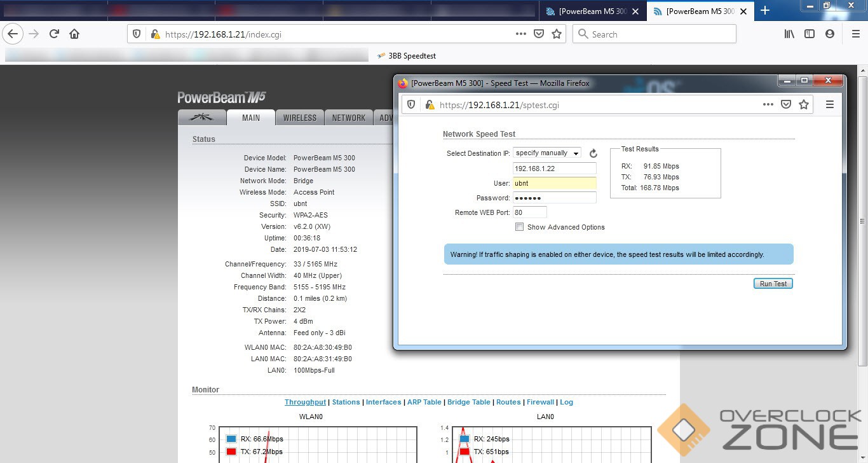868x463 pixels.
Task: Expand the Select Destination IP dropdown
Action: click(547, 153)
